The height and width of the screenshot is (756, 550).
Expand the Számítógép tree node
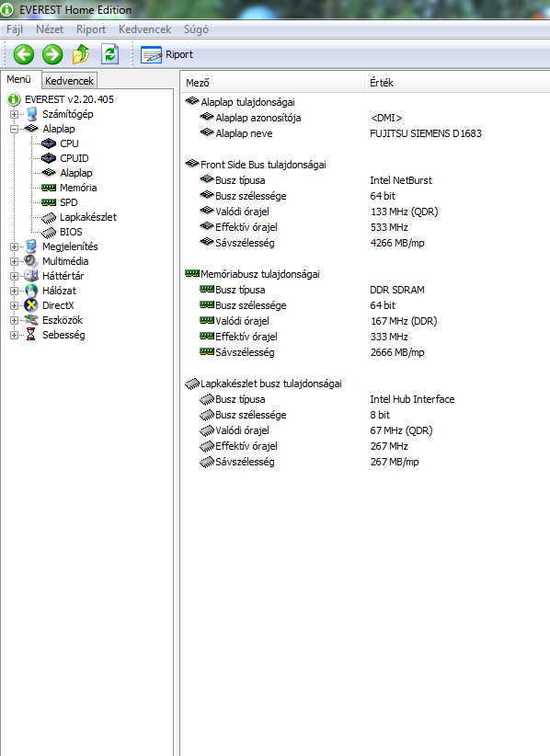(14, 114)
